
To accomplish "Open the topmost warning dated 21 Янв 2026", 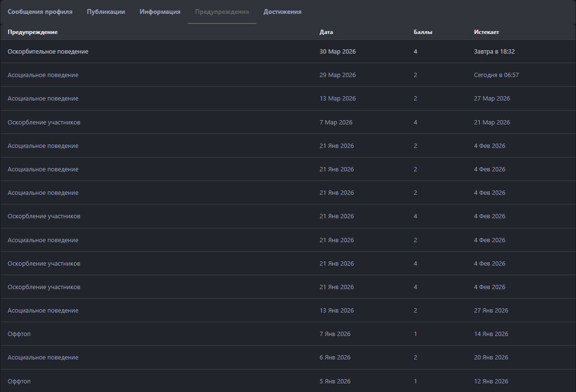I will (43, 146).
